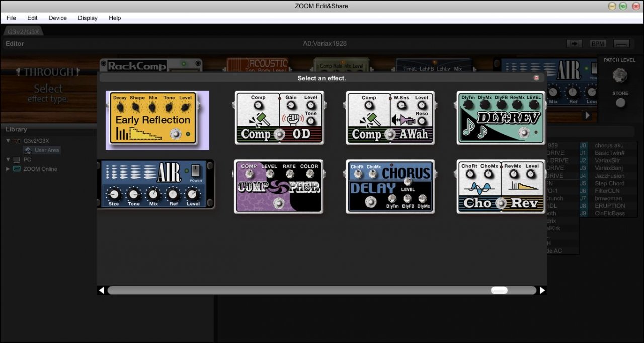Pick the Chorus Delay effect pedal
644x343 pixels.
(390, 187)
